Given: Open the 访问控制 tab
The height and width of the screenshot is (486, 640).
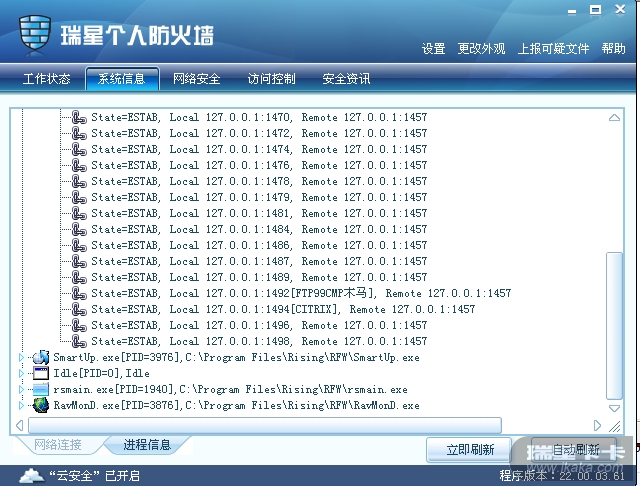Looking at the screenshot, I should [x=271, y=78].
